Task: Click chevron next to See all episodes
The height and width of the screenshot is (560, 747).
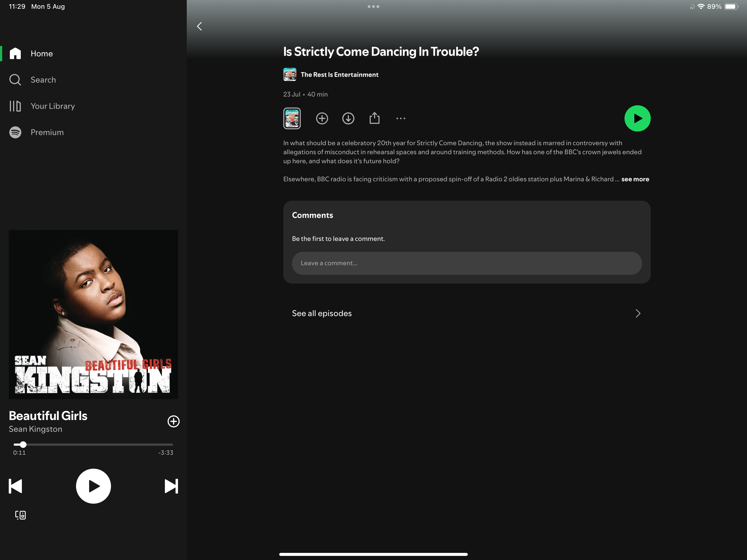Action: coord(638,313)
